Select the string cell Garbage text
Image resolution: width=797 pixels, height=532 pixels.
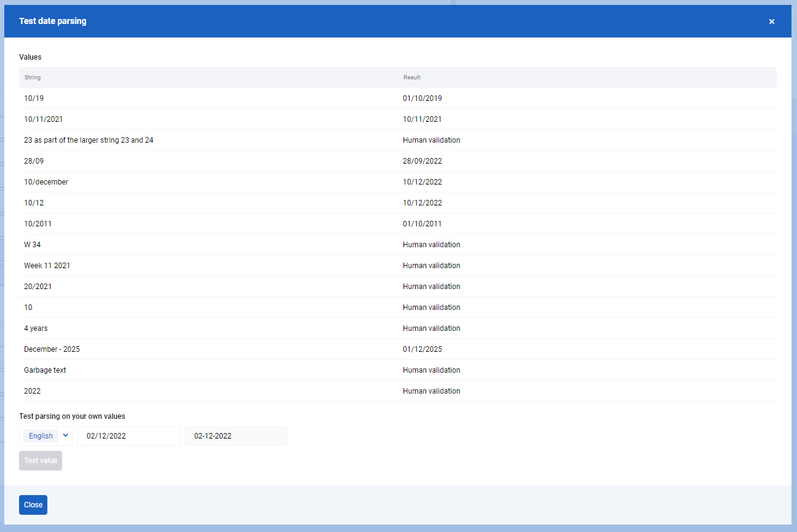pyautogui.click(x=45, y=370)
